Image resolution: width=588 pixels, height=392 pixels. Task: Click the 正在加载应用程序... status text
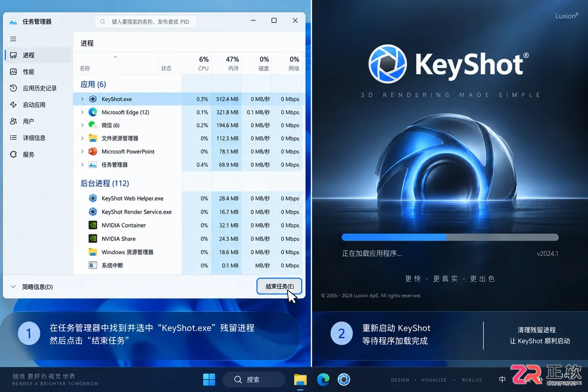372,254
